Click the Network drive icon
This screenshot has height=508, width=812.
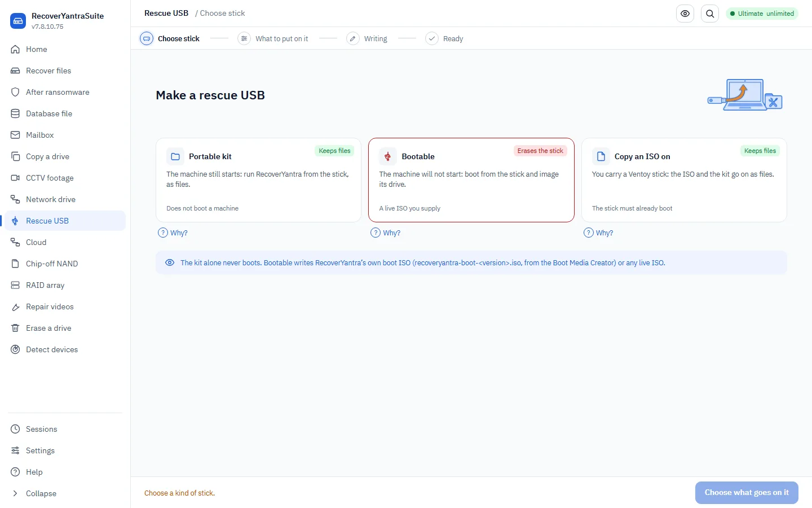tap(15, 199)
